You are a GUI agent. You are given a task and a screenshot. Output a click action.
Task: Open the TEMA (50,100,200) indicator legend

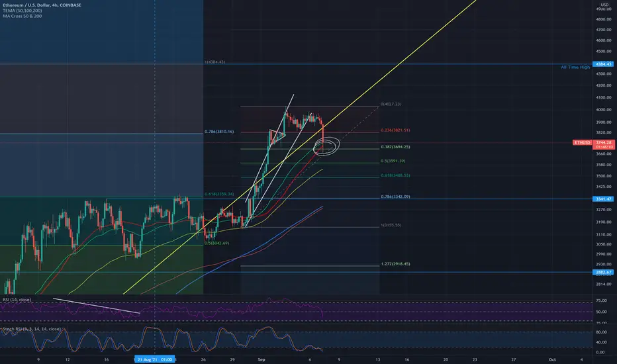point(23,11)
